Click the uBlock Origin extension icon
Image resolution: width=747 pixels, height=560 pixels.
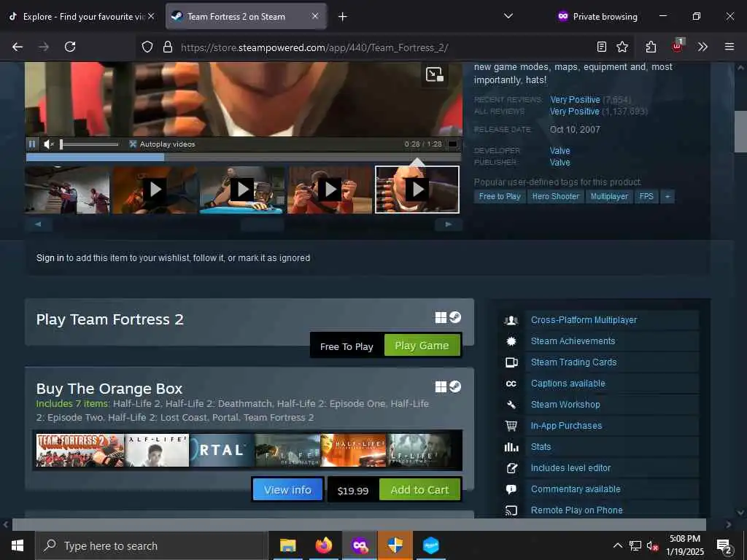click(678, 46)
